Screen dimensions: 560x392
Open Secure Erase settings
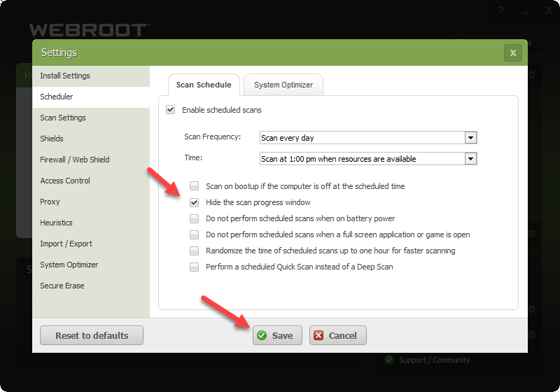tap(91, 286)
